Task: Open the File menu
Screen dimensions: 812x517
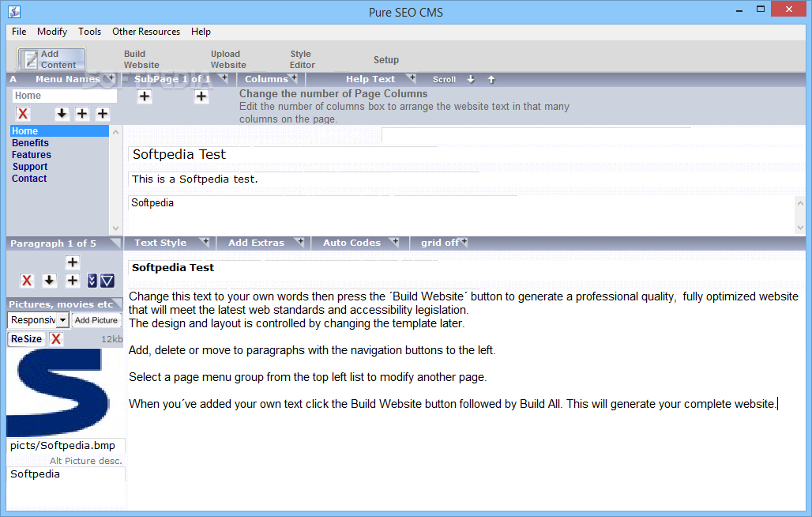Action: [x=19, y=32]
